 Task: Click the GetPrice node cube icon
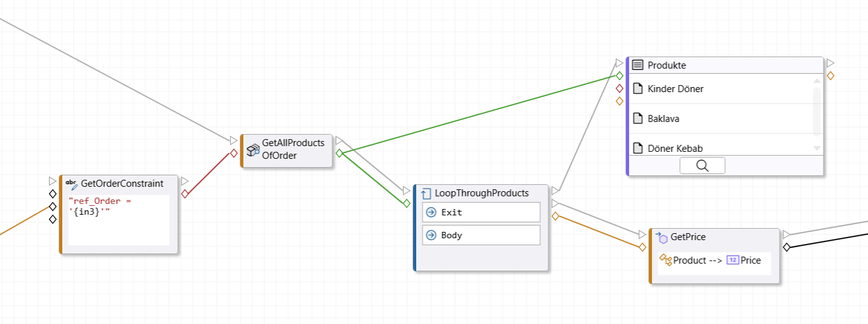coord(662,237)
